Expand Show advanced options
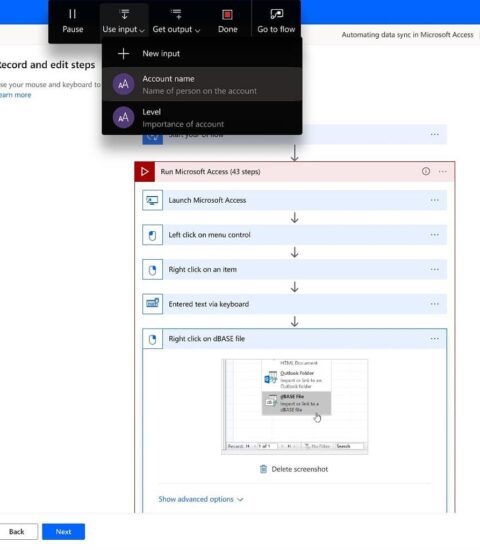 pyautogui.click(x=201, y=499)
